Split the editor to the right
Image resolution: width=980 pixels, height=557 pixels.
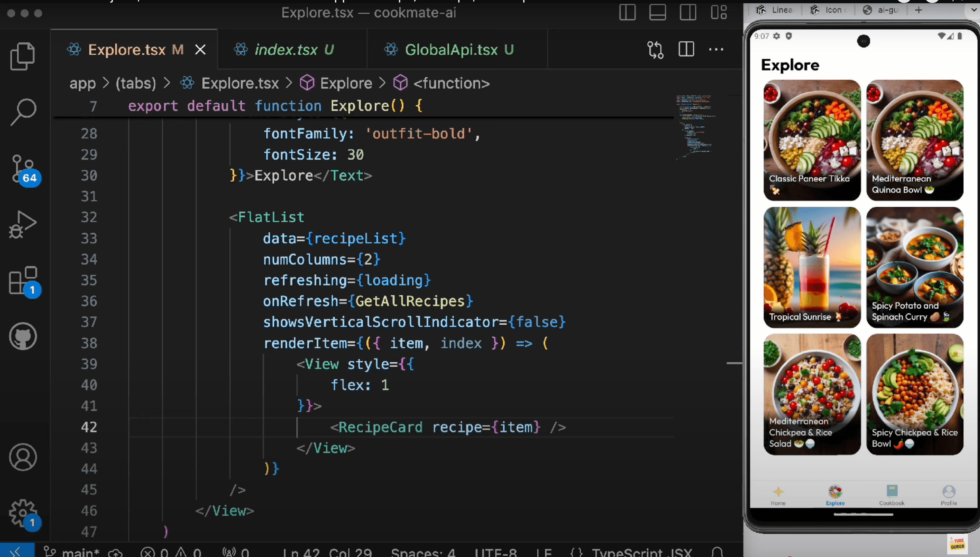[x=686, y=49]
